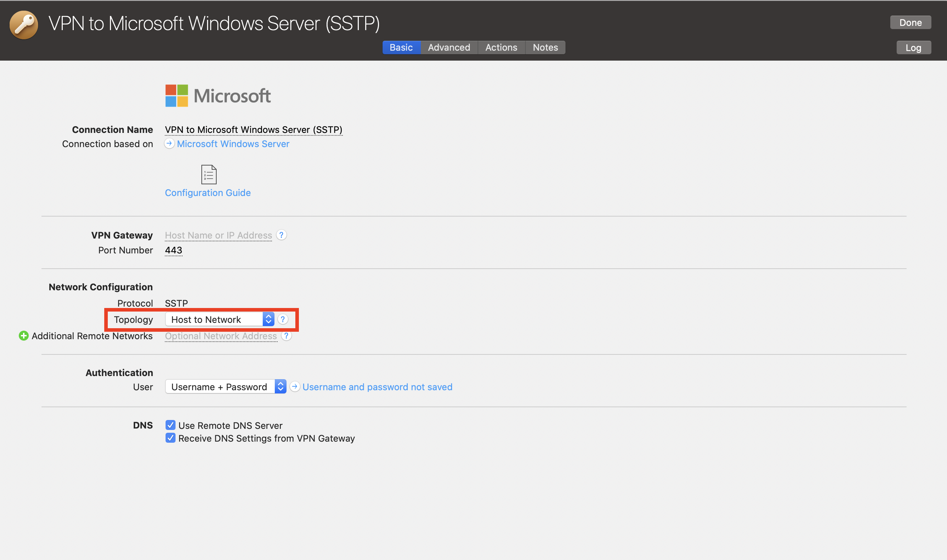This screenshot has width=947, height=560.
Task: Click the Additional Remote Networks label
Action: tap(92, 336)
